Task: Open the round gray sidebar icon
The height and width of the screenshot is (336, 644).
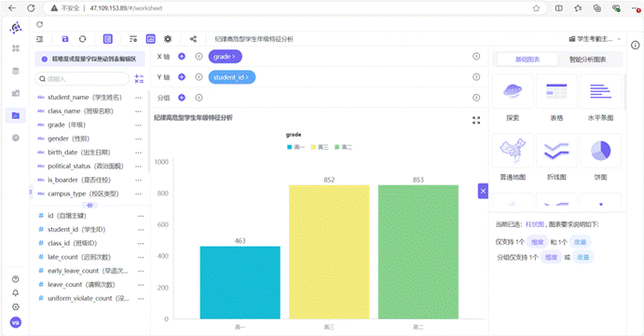Action: 16,138
